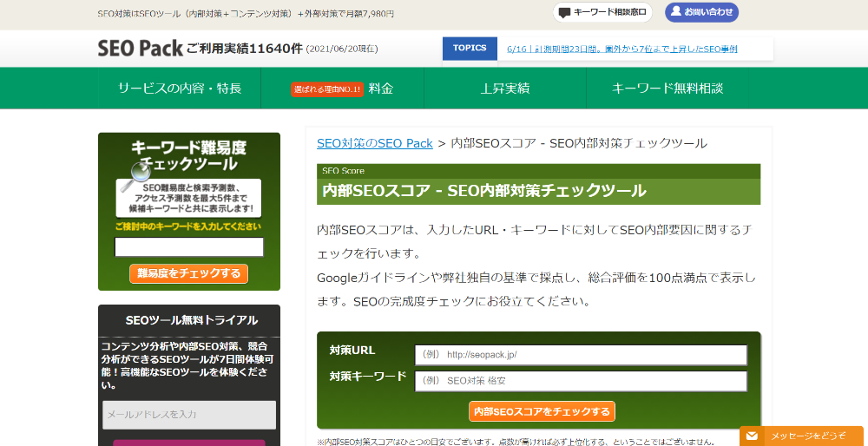Screen dimensions: 868x446
Task: Open the TOPICS label
Action: pyautogui.click(x=470, y=48)
